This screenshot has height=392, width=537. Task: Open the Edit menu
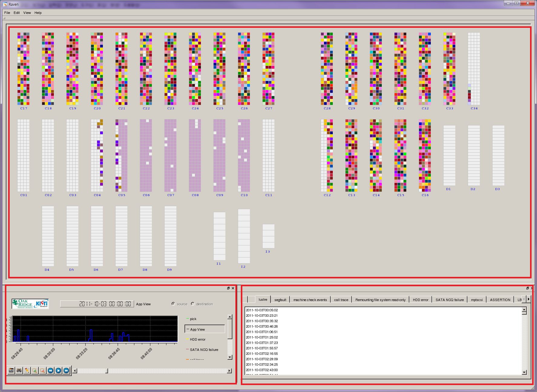click(17, 13)
